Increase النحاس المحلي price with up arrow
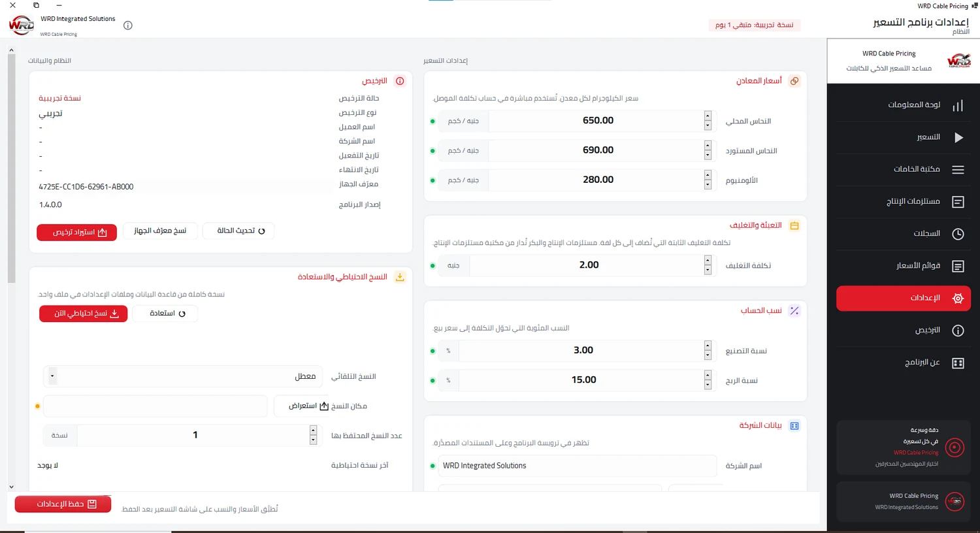980x533 pixels. (x=708, y=116)
